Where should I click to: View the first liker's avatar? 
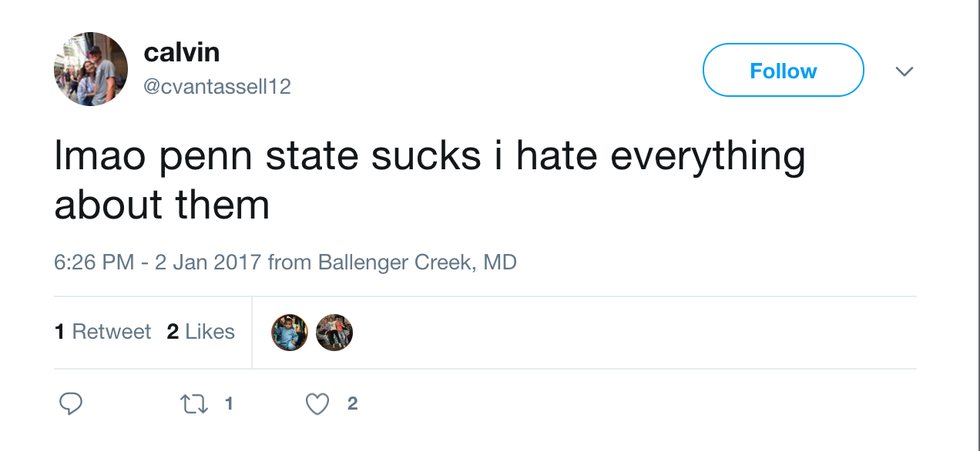point(290,333)
